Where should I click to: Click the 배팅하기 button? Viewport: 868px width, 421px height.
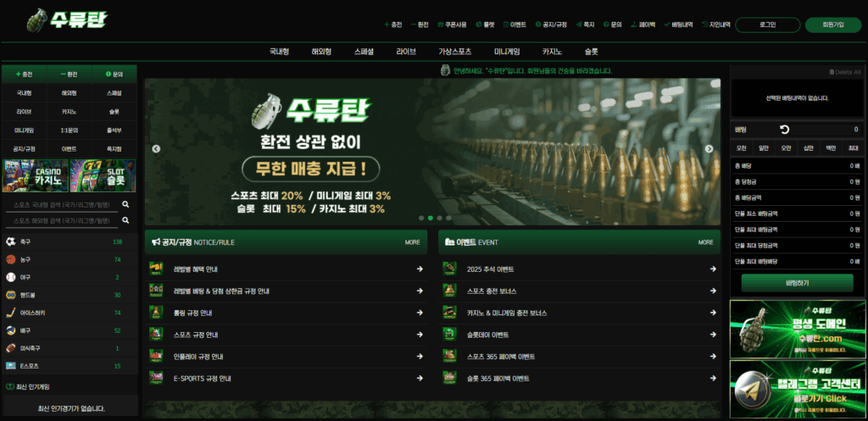[x=797, y=283]
